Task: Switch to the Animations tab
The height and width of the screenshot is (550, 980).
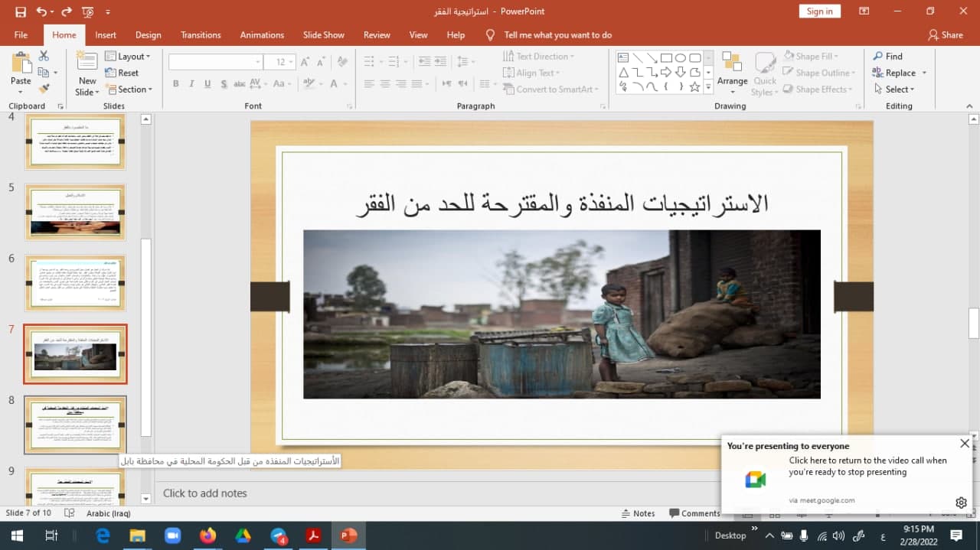Action: 262,35
